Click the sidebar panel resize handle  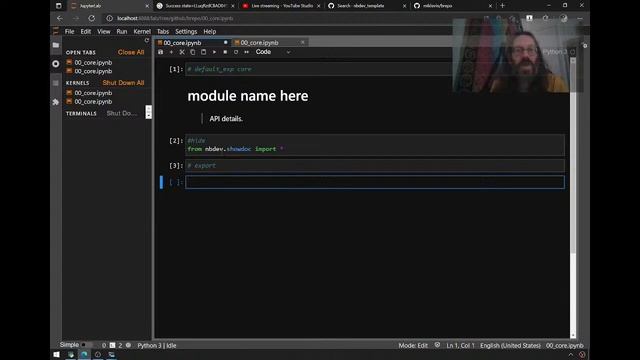coord(149,112)
